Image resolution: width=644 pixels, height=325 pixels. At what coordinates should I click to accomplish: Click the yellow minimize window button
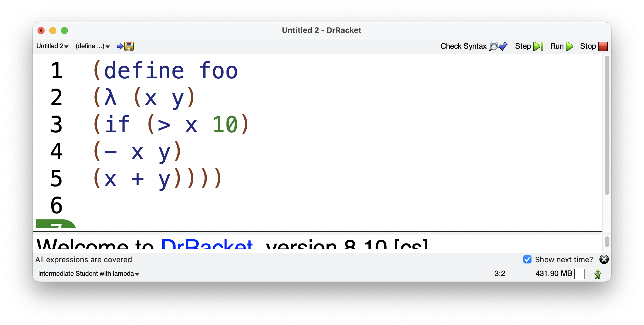[53, 31]
